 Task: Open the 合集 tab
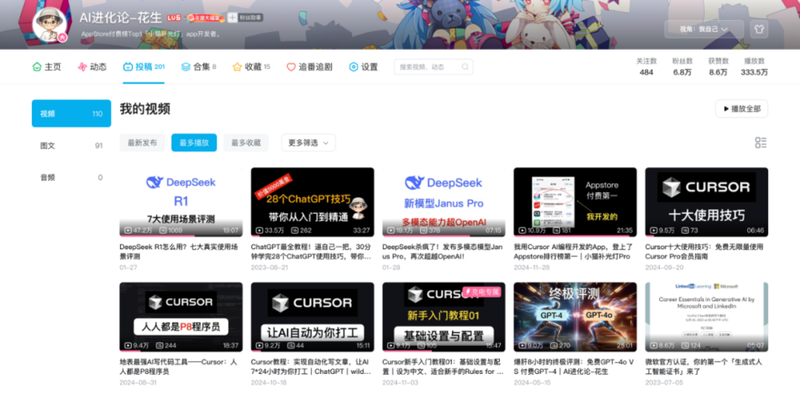tap(198, 67)
